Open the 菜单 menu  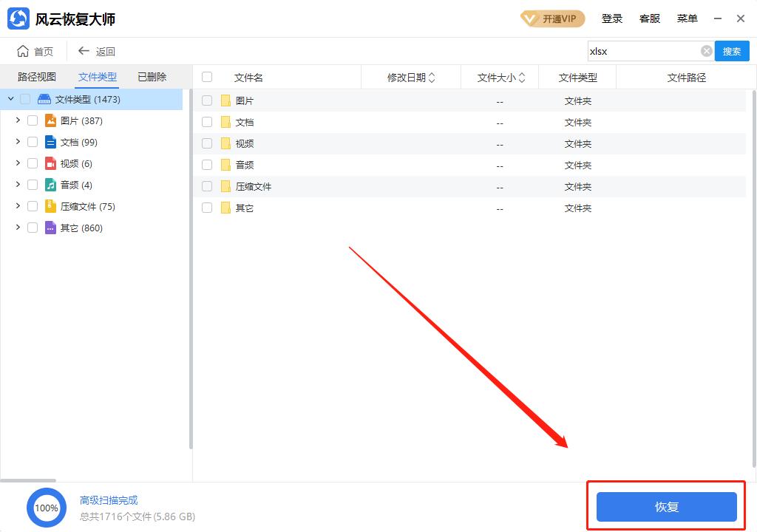tap(687, 18)
